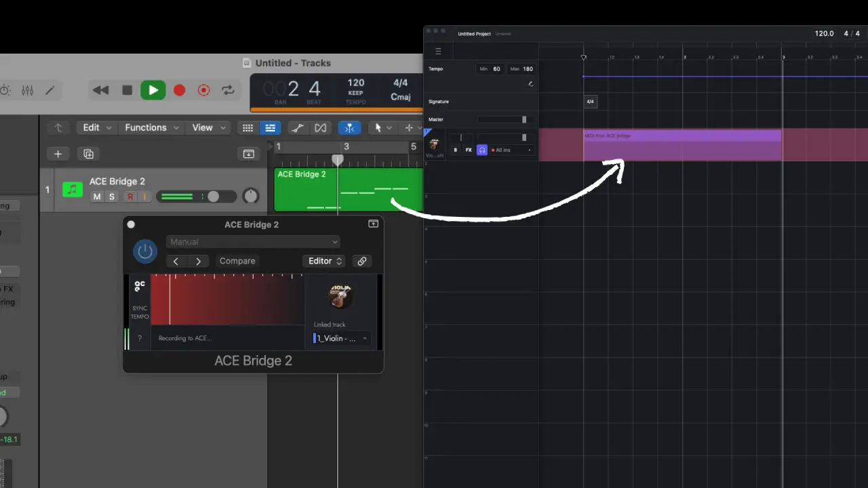868x488 pixels.
Task: Click the green music note track icon
Action: (x=73, y=189)
